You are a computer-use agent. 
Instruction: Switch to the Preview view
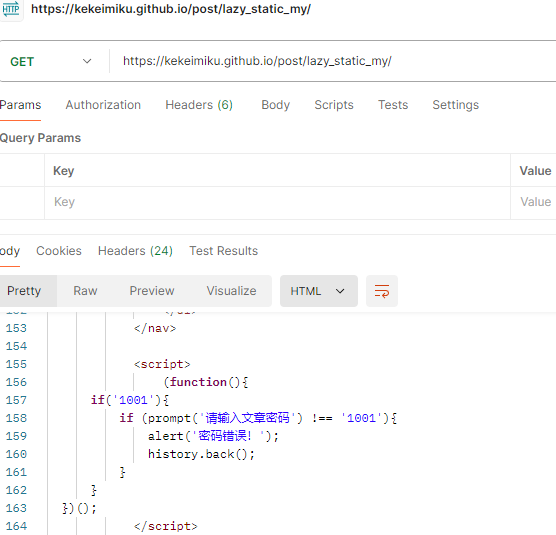click(x=152, y=291)
